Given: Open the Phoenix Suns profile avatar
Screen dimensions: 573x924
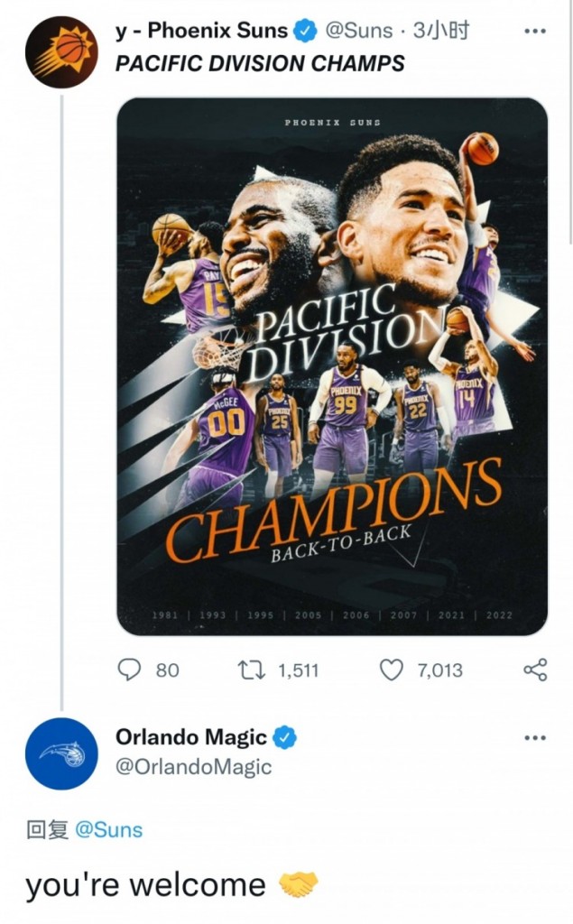Looking at the screenshot, I should click(x=60, y=52).
